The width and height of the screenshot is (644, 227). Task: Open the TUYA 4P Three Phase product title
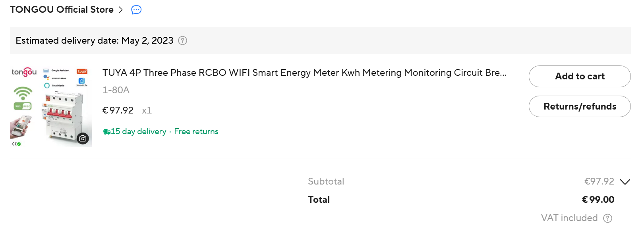[304, 73]
